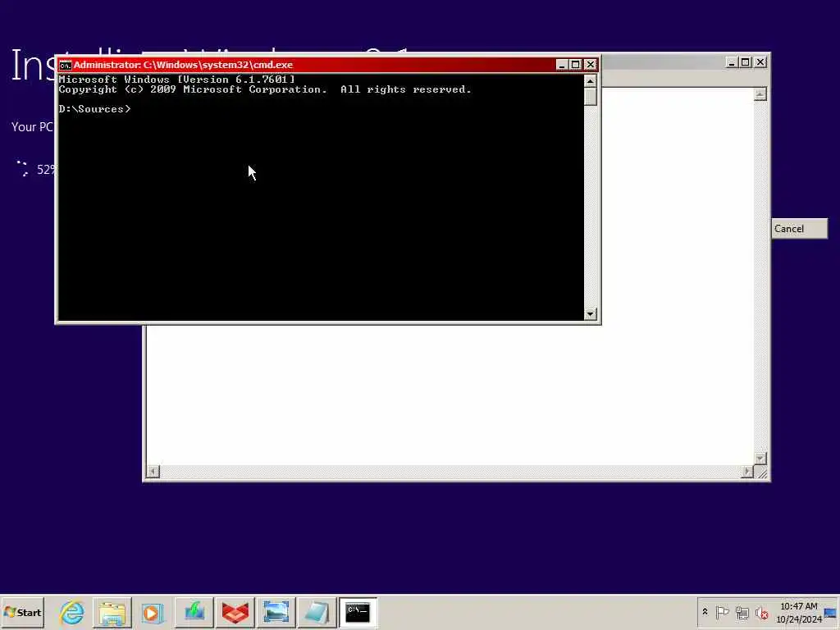Click the network status tray icon
Image resolution: width=840 pixels, height=630 pixels.
[x=742, y=612]
